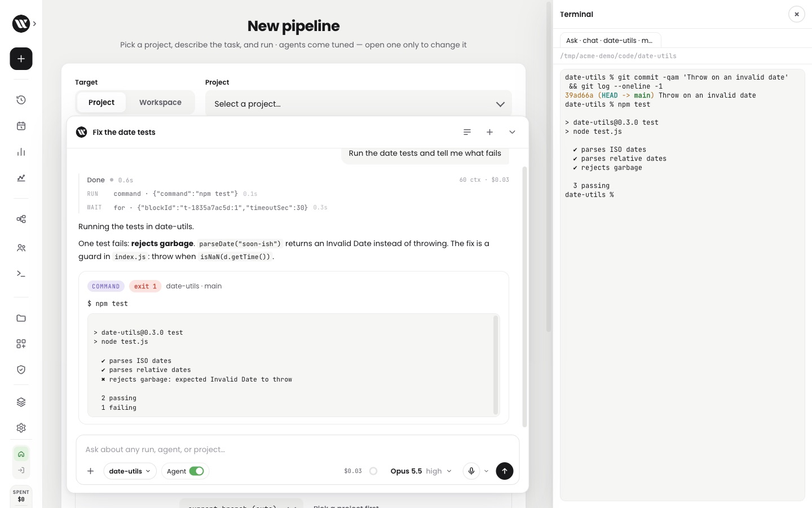This screenshot has width=812, height=508.
Task: Click the Ask about any run input field
Action: [x=297, y=449]
